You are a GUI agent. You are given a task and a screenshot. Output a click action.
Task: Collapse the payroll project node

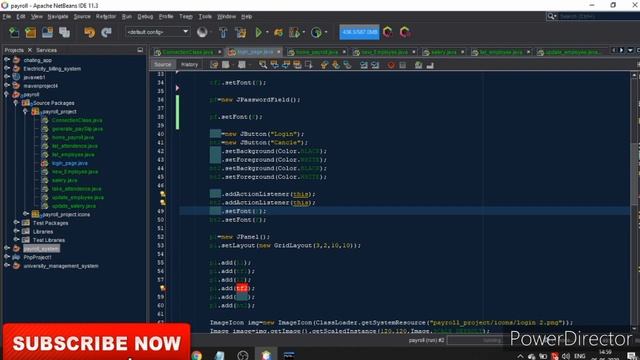(7, 94)
